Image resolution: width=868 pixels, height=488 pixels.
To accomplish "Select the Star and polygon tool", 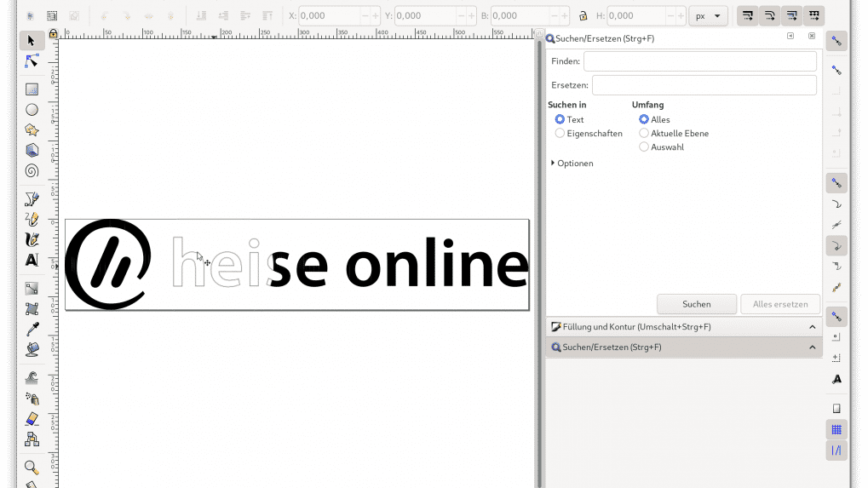I will tap(32, 130).
